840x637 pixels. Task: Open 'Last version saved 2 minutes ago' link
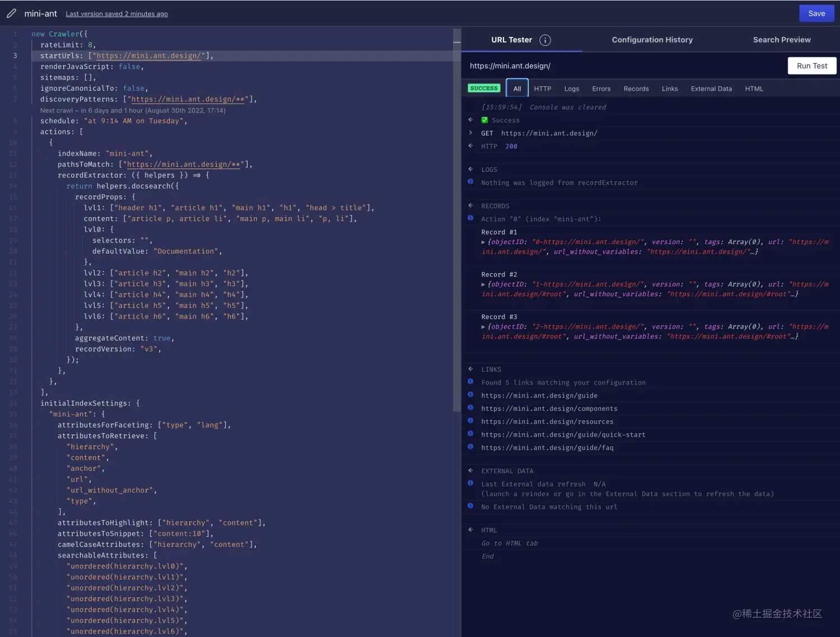click(116, 14)
